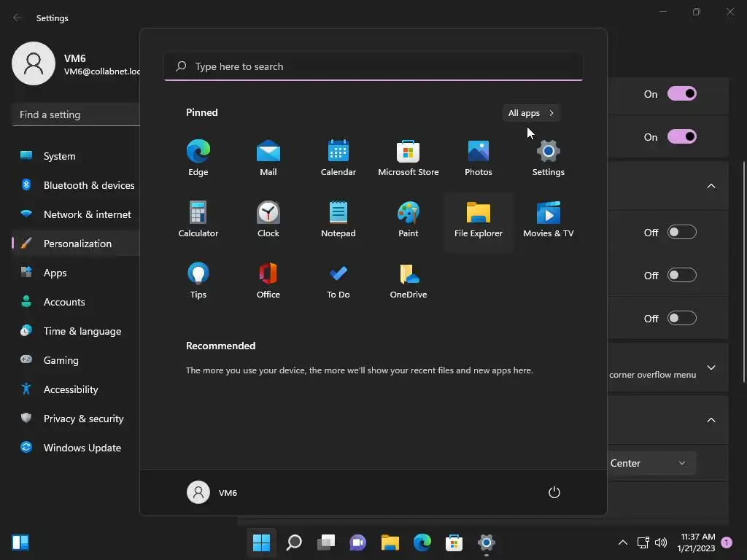Open OneDrive from pinned apps
747x560 pixels.
point(409,281)
